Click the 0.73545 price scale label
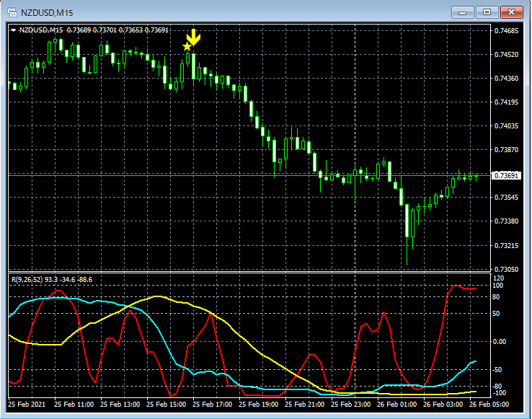The width and height of the screenshot is (532, 419). click(x=506, y=198)
